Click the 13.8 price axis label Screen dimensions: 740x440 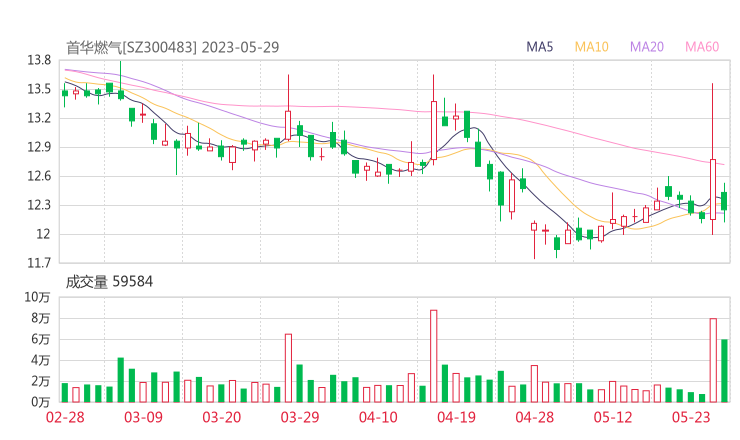pyautogui.click(x=39, y=60)
